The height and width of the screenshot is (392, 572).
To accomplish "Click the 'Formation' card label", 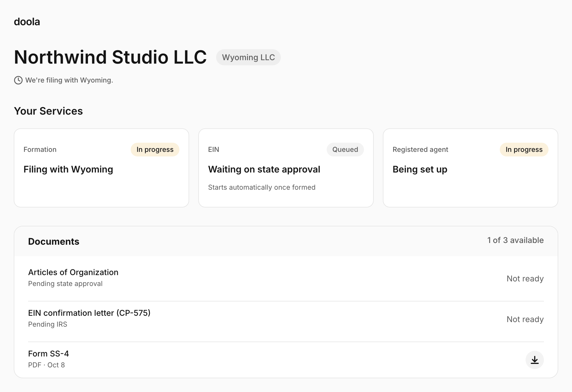I will coord(40,150).
